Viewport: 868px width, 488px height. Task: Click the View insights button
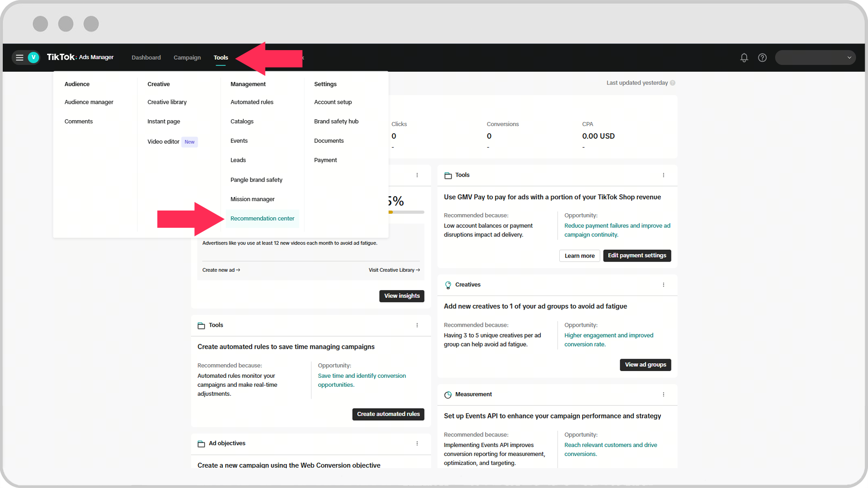click(401, 296)
